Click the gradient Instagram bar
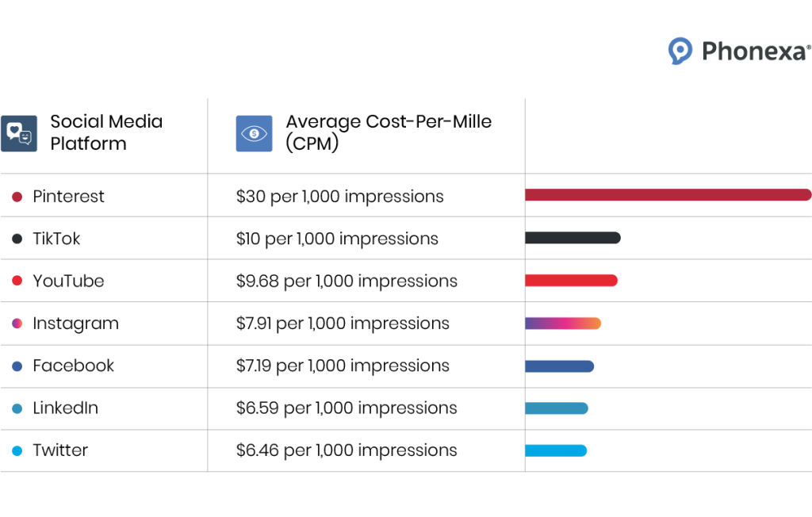This screenshot has width=812, height=517. coord(563,323)
